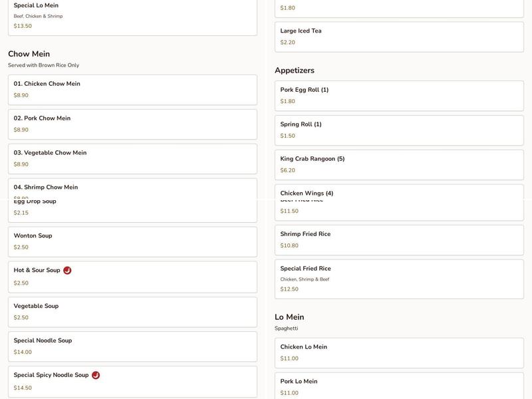Select the Large Iced Tea drink
The width and height of the screenshot is (532, 399).
click(399, 37)
